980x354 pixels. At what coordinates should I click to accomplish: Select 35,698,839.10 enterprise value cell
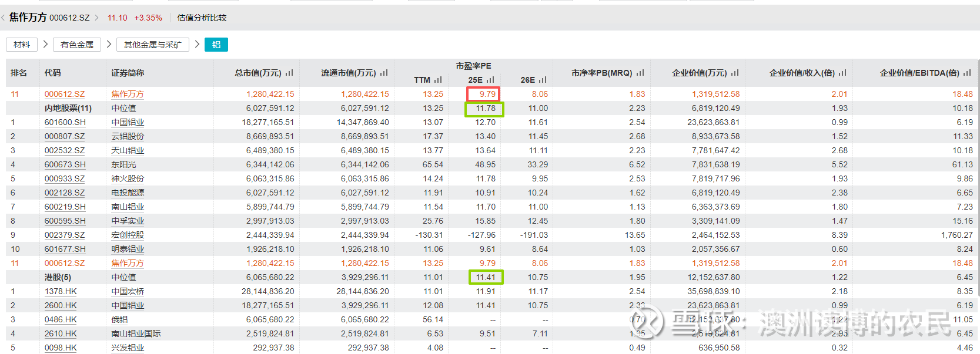click(713, 291)
